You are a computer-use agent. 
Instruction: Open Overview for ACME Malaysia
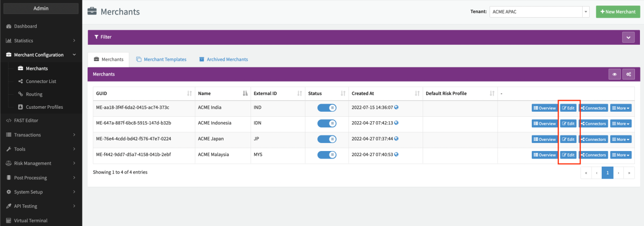click(x=545, y=155)
